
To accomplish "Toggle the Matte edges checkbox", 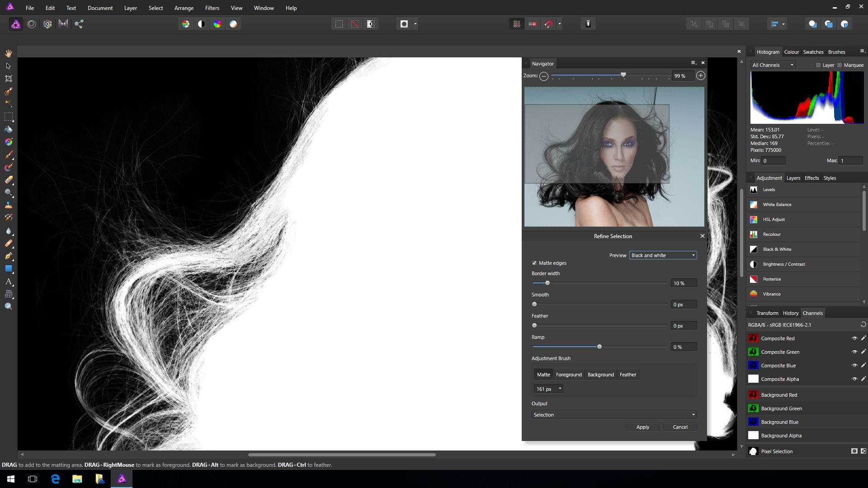I will point(534,263).
